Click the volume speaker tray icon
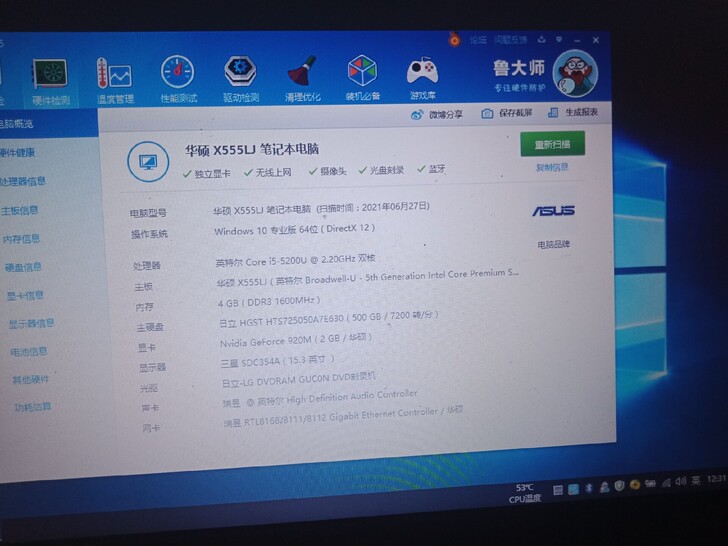The image size is (728, 546). (x=681, y=481)
